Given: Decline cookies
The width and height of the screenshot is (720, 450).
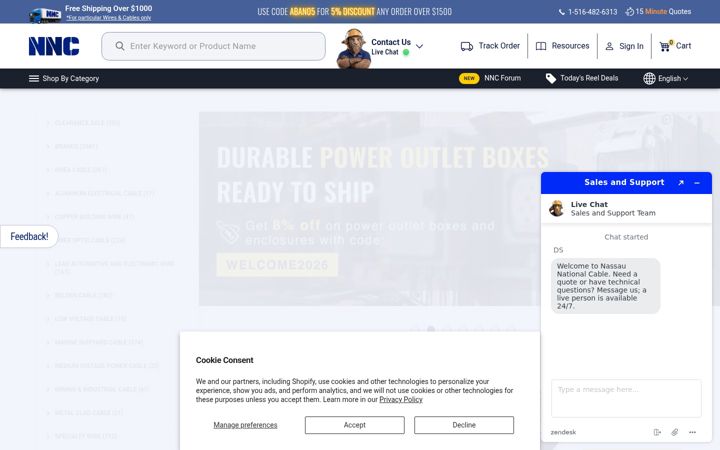Looking at the screenshot, I should pyautogui.click(x=464, y=425).
